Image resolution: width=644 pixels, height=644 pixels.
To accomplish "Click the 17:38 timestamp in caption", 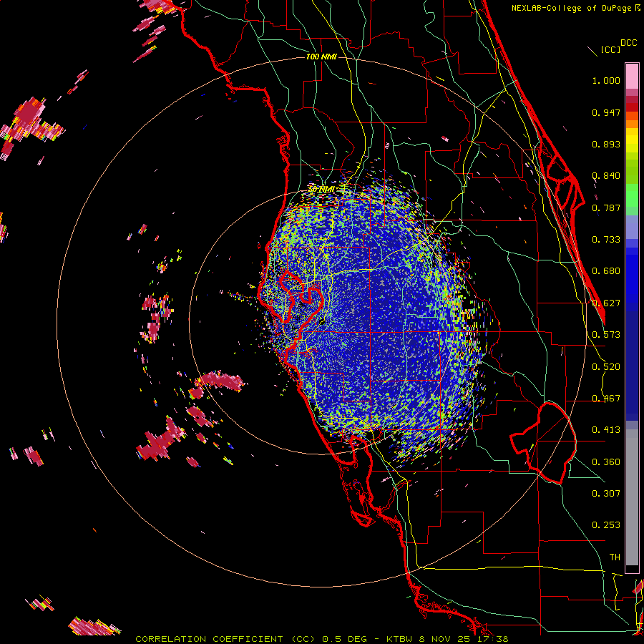I will 494,639.
